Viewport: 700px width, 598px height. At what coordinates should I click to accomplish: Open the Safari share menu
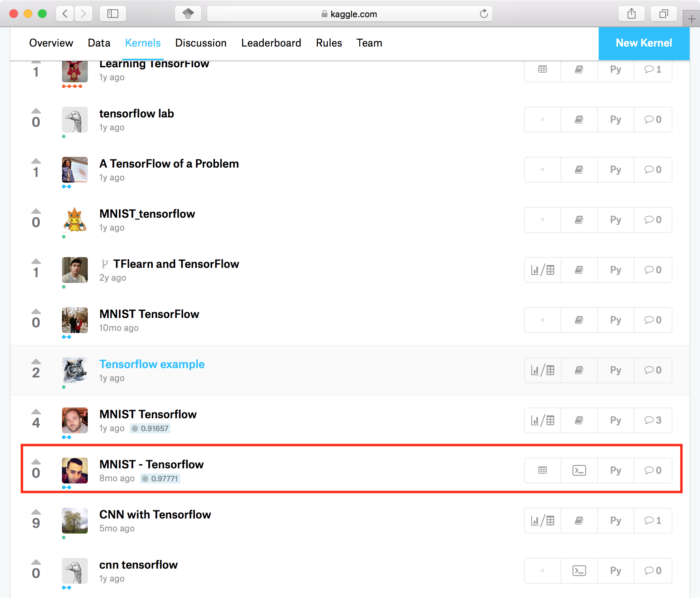click(x=632, y=14)
